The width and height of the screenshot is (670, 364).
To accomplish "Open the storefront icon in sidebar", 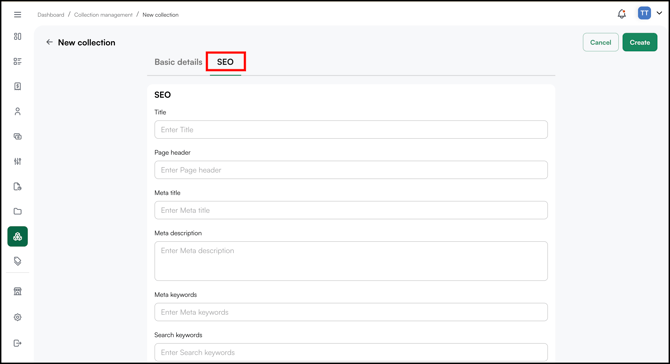I will (x=18, y=291).
